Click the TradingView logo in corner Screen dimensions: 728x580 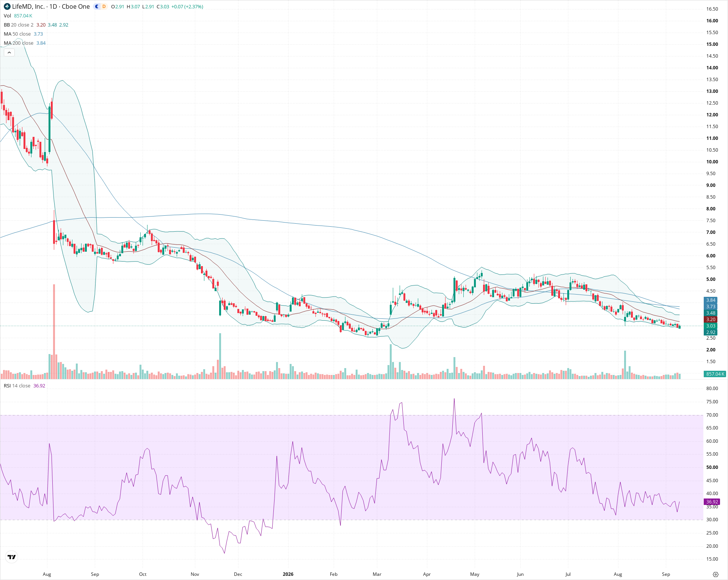pos(12,557)
